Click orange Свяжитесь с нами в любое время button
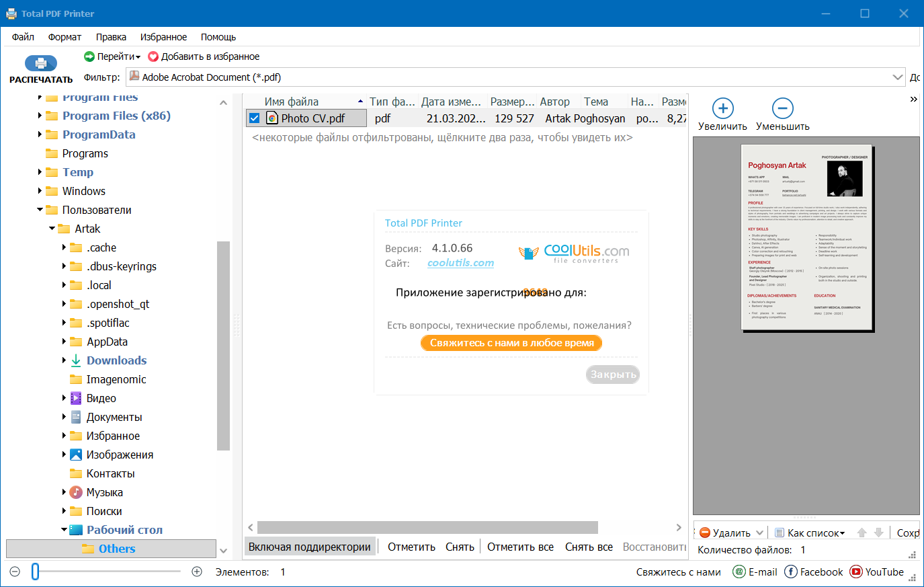 point(511,343)
